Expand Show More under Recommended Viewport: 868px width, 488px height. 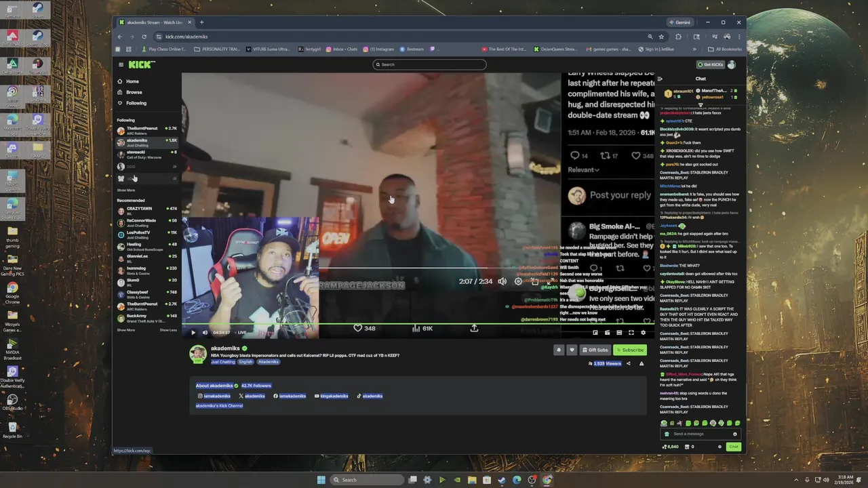click(126, 330)
